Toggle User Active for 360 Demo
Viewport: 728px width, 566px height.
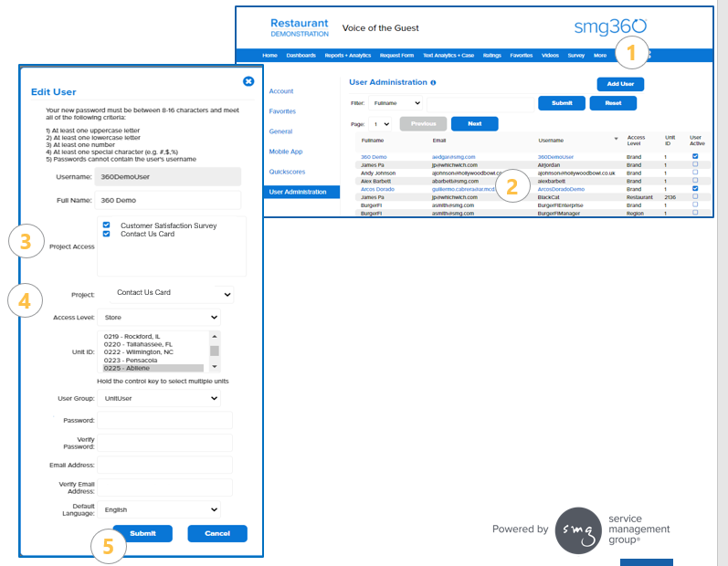[x=695, y=157]
